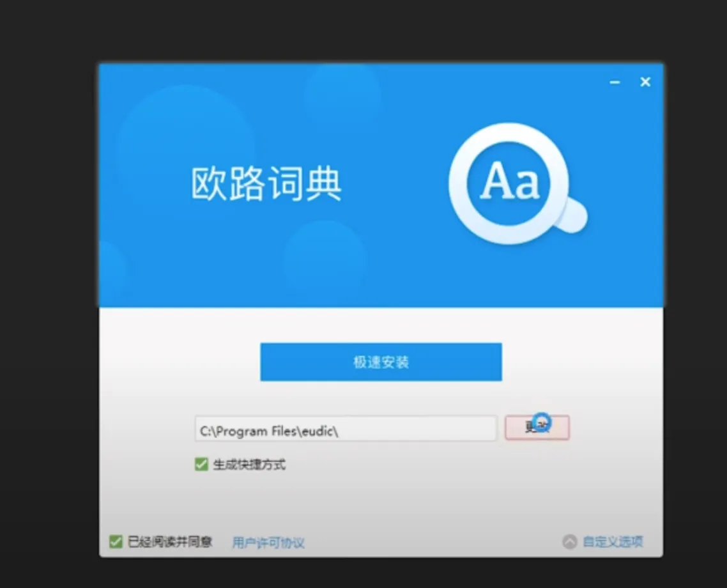Click the 'C:' drive letter in path field
727x588 pixels.
(x=206, y=431)
